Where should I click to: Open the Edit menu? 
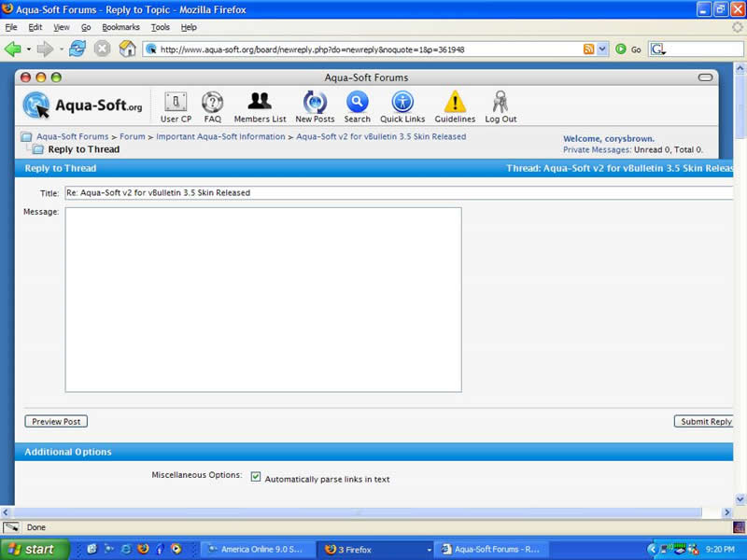pyautogui.click(x=35, y=27)
